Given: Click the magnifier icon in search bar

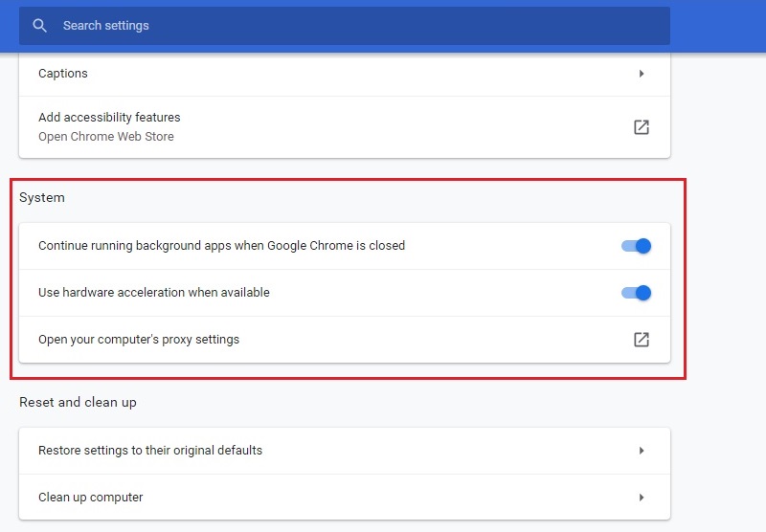Looking at the screenshot, I should click(39, 26).
